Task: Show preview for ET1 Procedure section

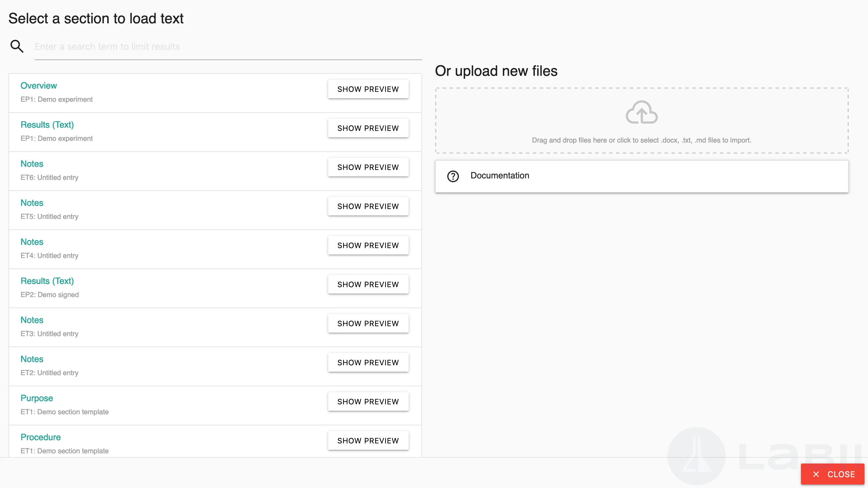Action: pos(368,440)
